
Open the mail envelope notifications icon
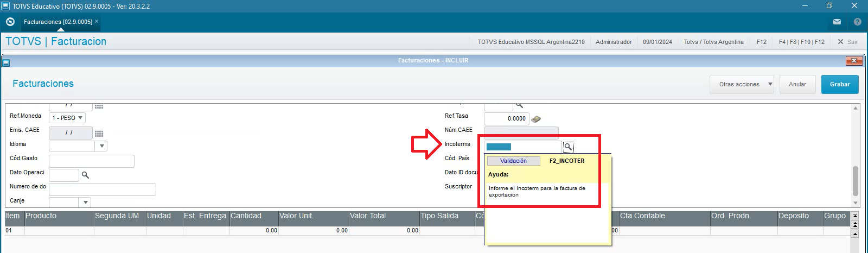[837, 22]
